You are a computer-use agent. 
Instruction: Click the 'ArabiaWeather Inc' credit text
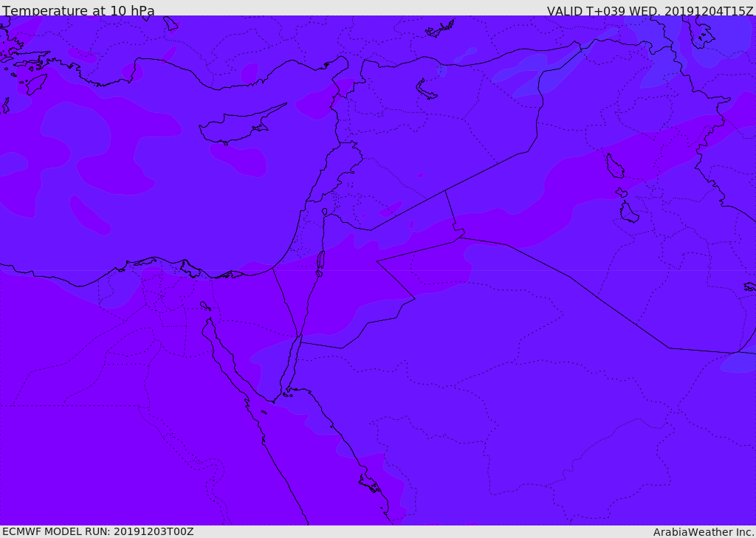[703, 532]
